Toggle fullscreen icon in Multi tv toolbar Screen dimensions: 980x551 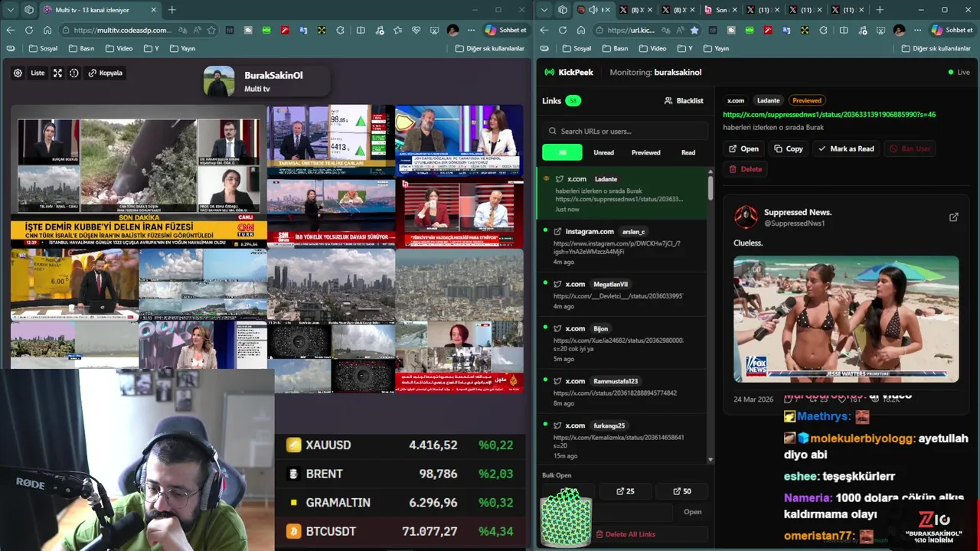point(57,73)
